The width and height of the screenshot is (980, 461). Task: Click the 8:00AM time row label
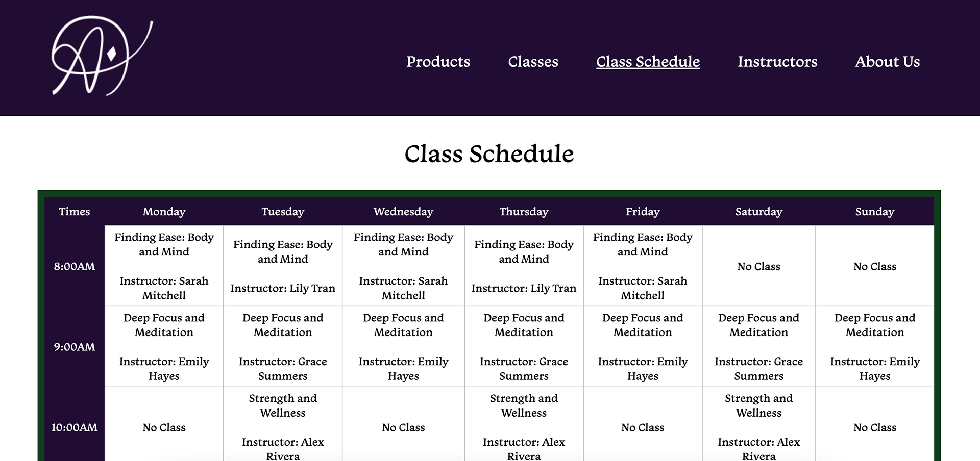coord(75,266)
